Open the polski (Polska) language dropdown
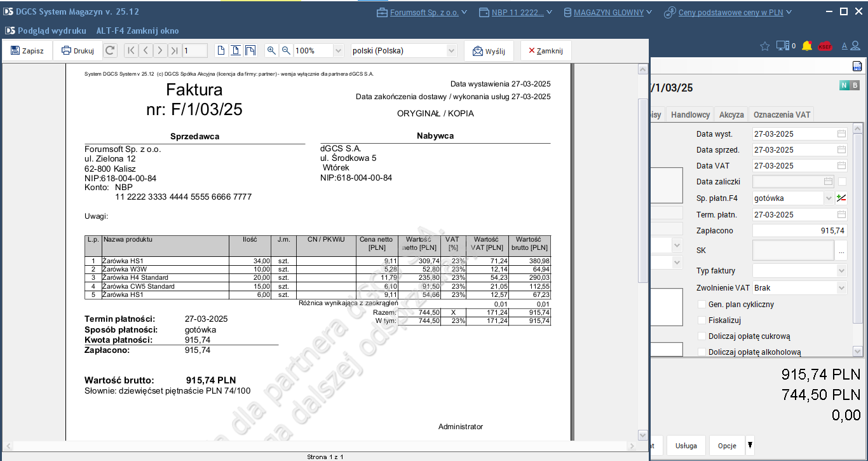Image resolution: width=868 pixels, height=461 pixels. [452, 51]
